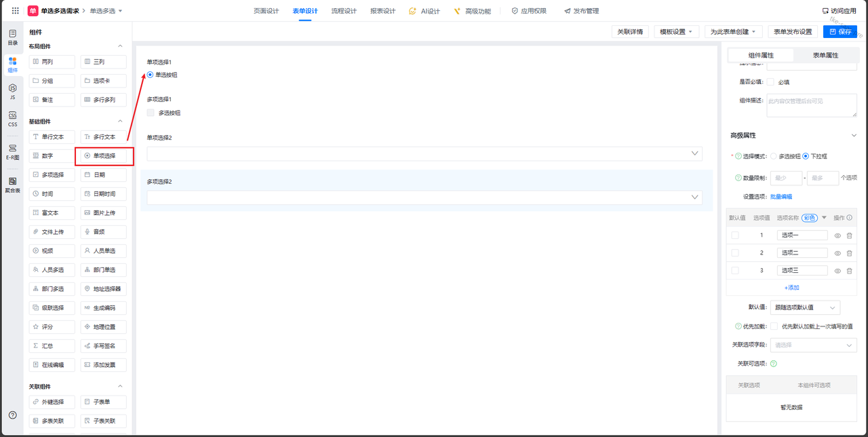The width and height of the screenshot is (868, 437).
Task: Click the help question mark icon
Action: (x=12, y=415)
